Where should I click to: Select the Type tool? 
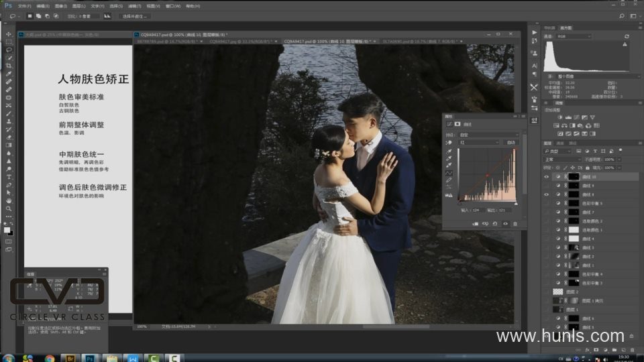(x=9, y=177)
